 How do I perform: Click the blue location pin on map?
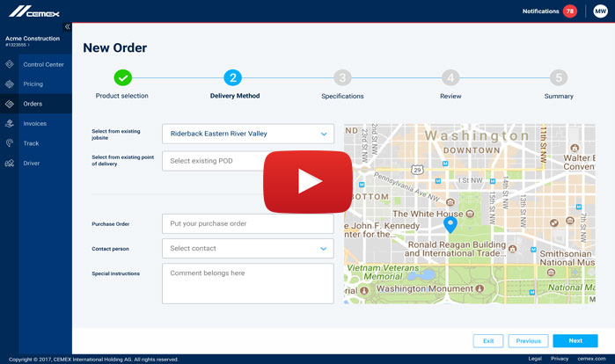coord(450,225)
